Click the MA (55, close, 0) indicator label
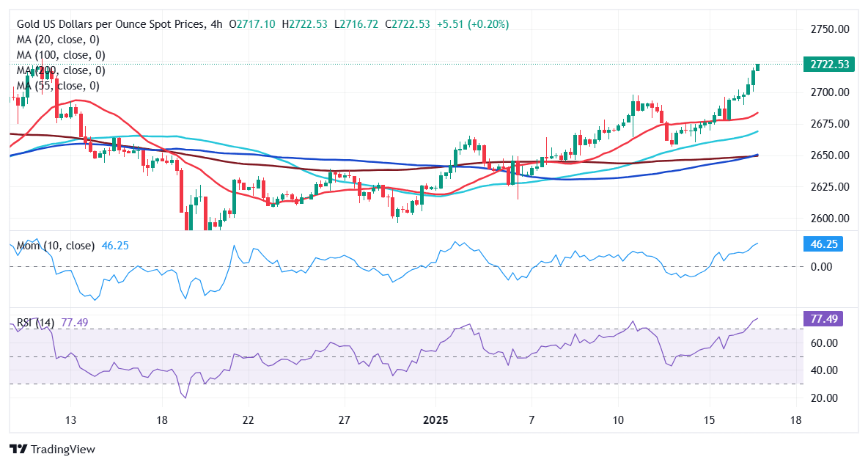Screen dimensions: 868x465 [x=59, y=86]
